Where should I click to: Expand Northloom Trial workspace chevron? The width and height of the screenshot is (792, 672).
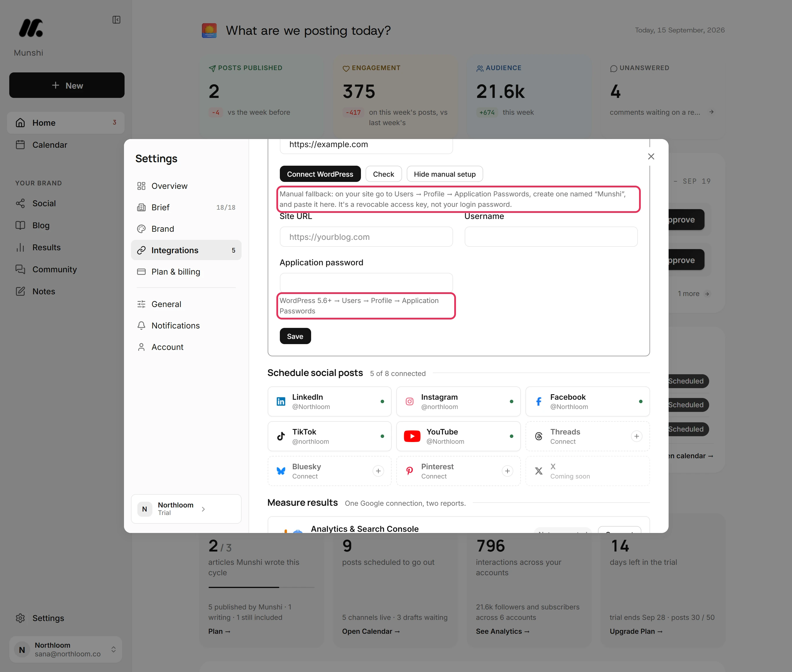pos(203,509)
